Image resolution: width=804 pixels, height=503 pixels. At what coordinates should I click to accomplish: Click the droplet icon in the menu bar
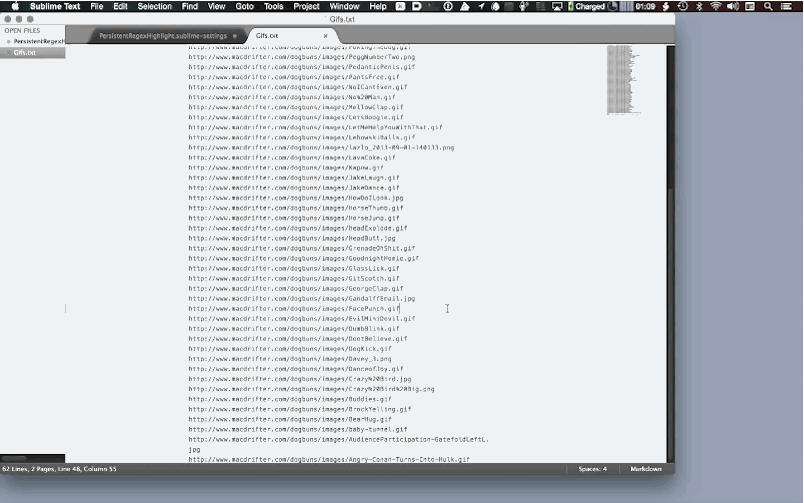(x=495, y=6)
